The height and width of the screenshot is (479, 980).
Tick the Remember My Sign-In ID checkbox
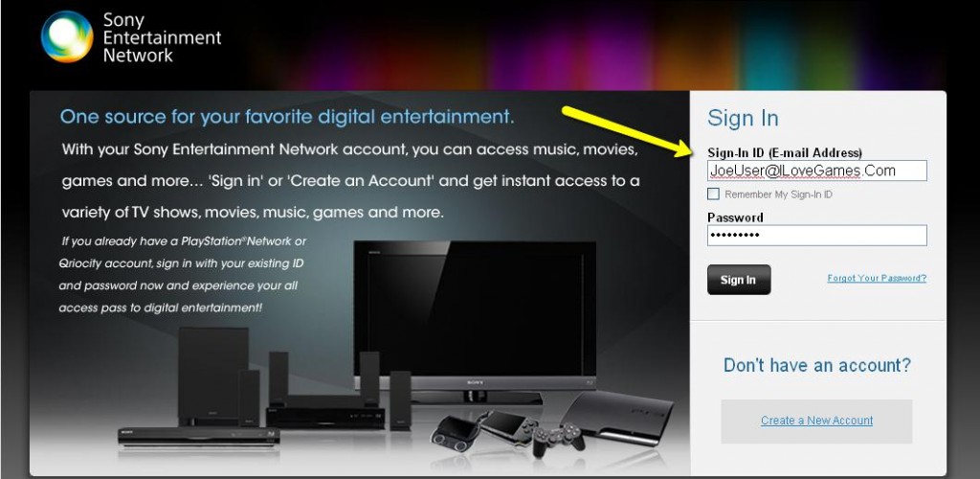point(713,194)
